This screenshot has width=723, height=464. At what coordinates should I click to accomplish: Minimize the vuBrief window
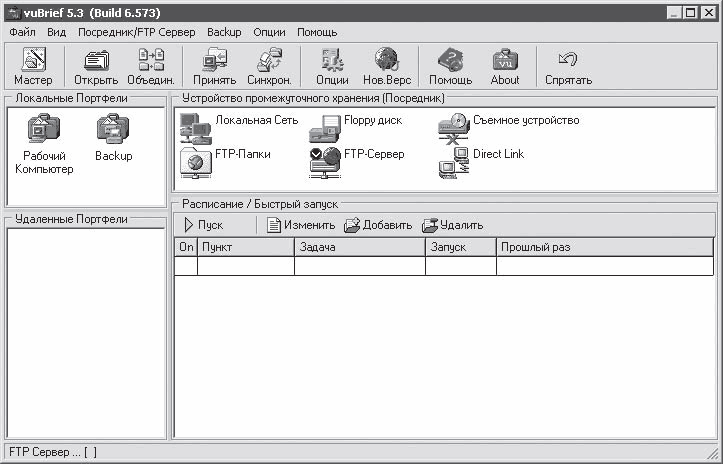[x=674, y=12]
